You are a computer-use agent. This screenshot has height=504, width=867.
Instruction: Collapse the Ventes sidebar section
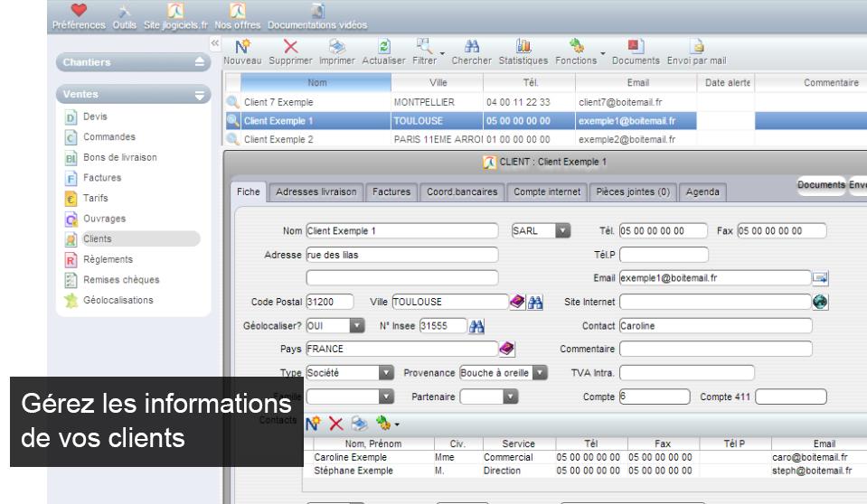pos(200,95)
